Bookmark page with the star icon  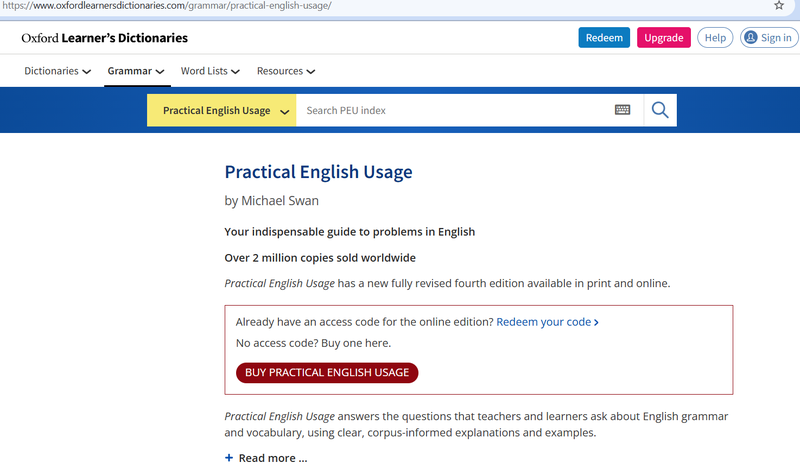(779, 6)
